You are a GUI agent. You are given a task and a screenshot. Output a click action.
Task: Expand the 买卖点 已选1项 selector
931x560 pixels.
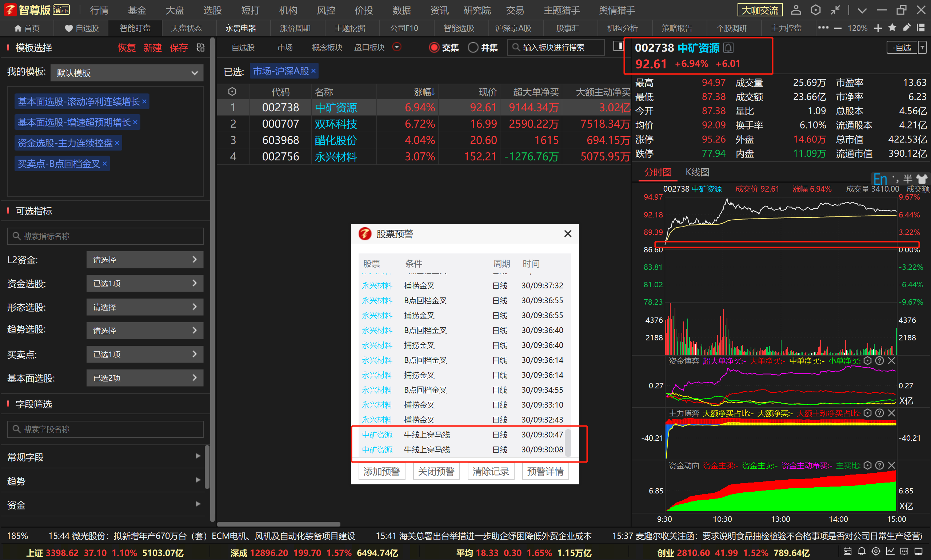pyautogui.click(x=145, y=354)
